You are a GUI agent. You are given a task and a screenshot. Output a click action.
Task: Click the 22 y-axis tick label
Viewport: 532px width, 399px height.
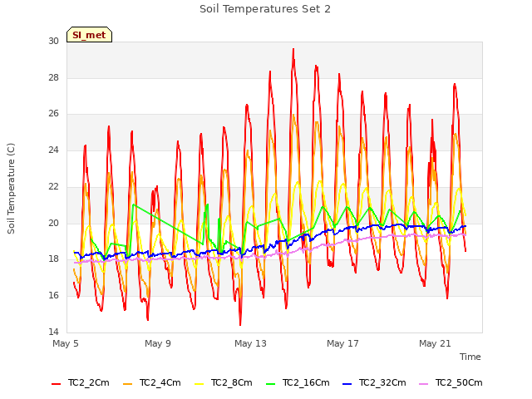tap(53, 186)
